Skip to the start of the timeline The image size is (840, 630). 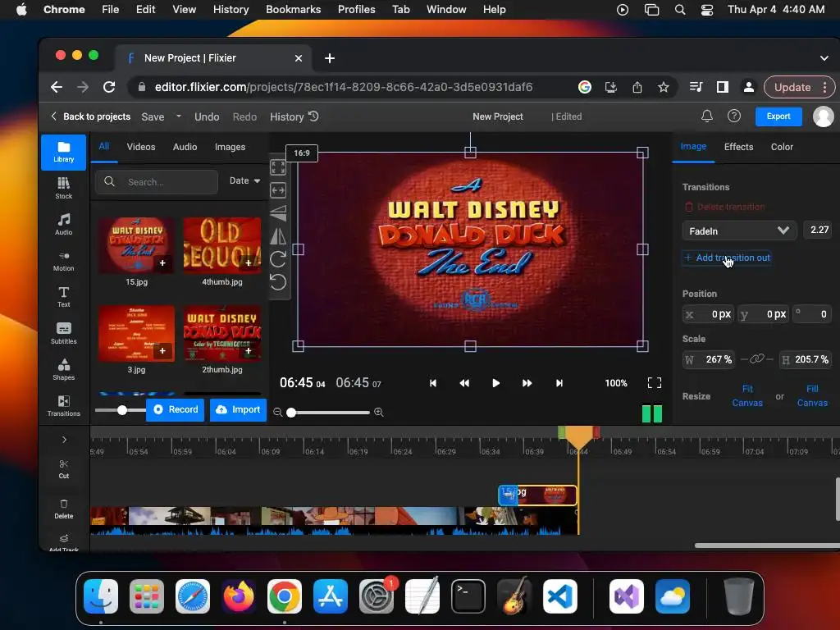click(433, 383)
